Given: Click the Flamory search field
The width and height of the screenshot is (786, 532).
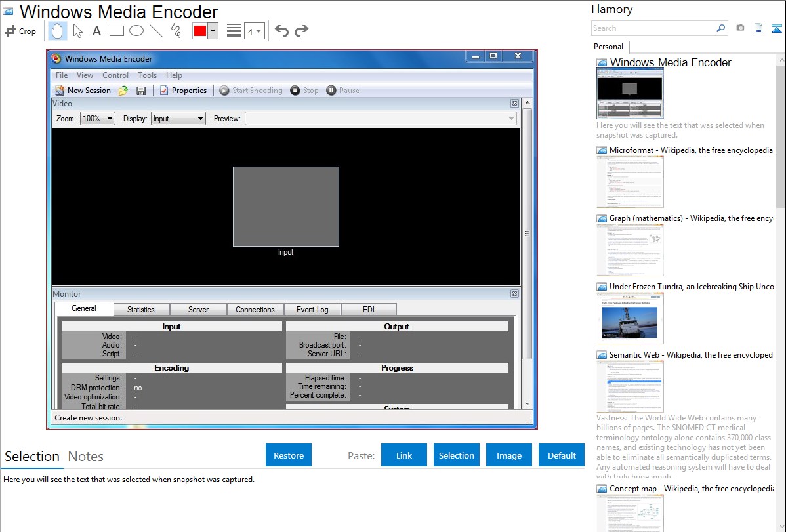Looking at the screenshot, I should pyautogui.click(x=653, y=28).
